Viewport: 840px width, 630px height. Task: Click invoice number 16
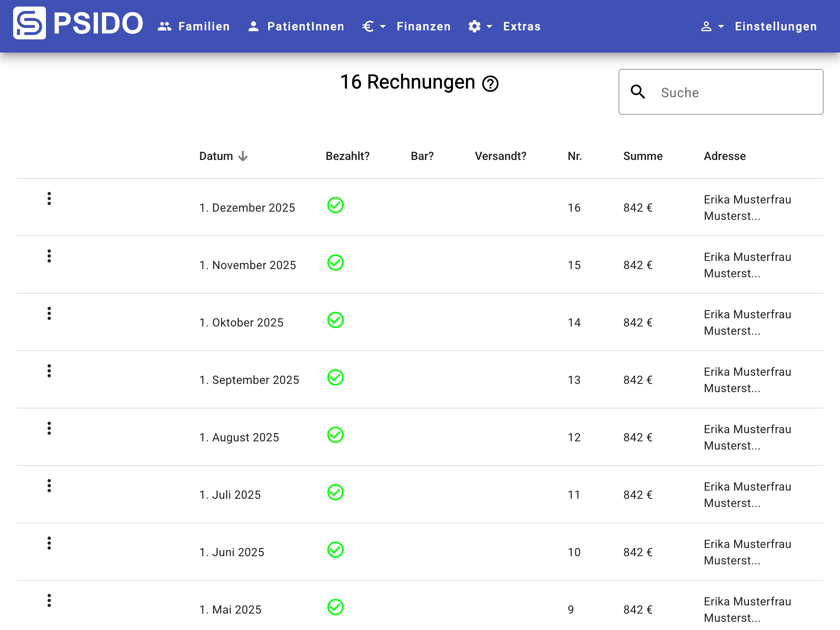(x=574, y=208)
